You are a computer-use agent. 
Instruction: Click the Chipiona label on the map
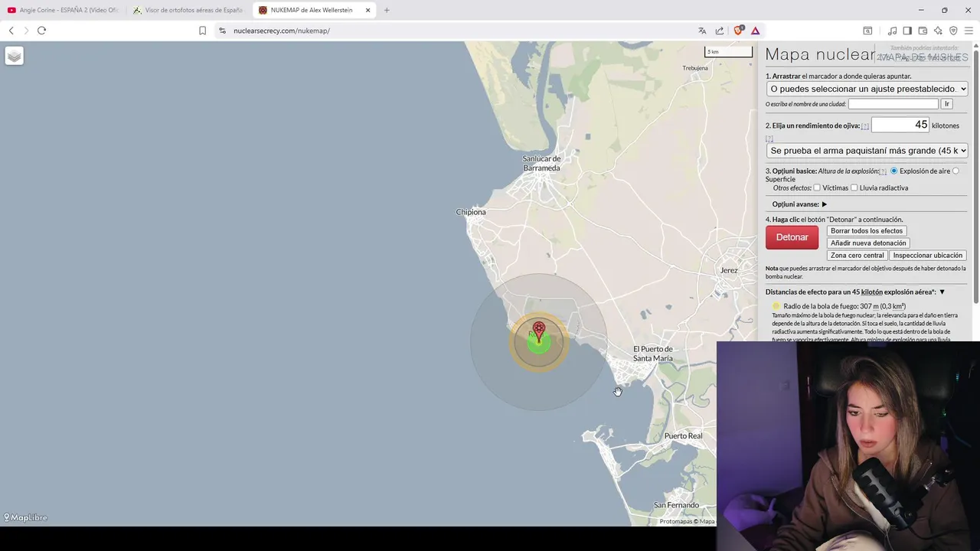coord(471,212)
